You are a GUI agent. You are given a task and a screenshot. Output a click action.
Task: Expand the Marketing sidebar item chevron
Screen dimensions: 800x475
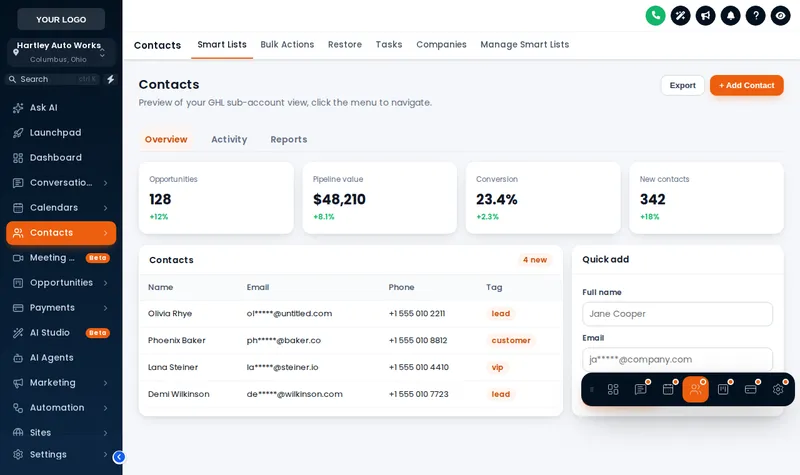click(105, 383)
